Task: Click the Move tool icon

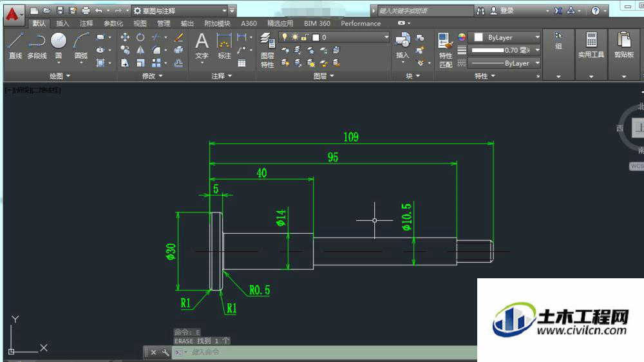Action: (x=125, y=37)
